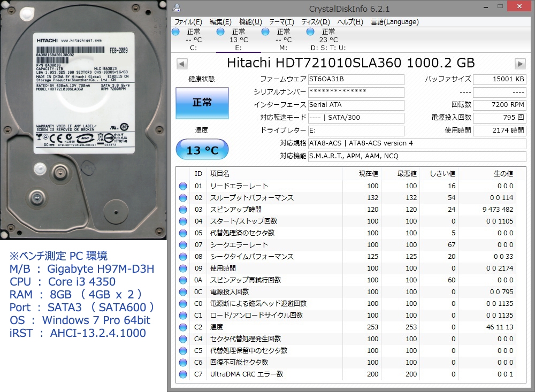The height and width of the screenshot is (392, 535).
Task: Click the raw value 9 473 482
Action: 498,210
